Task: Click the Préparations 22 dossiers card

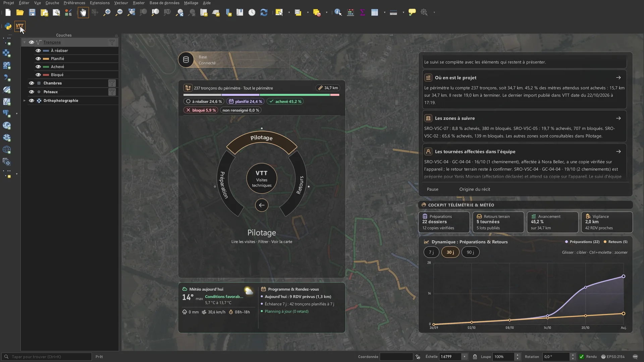Action: click(444, 222)
